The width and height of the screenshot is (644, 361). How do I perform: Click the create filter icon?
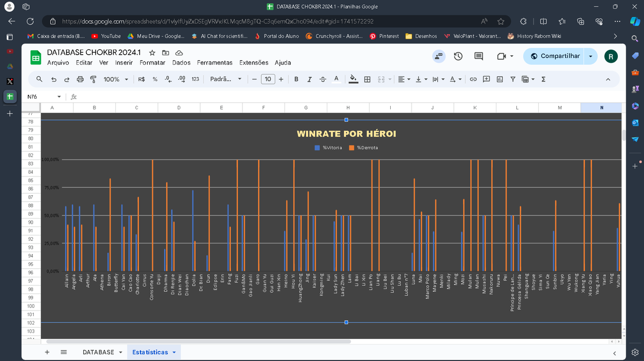click(513, 79)
